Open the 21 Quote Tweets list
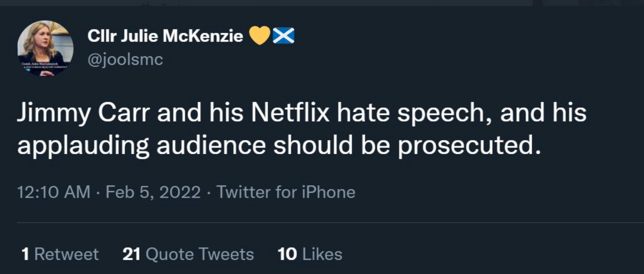 click(x=188, y=254)
